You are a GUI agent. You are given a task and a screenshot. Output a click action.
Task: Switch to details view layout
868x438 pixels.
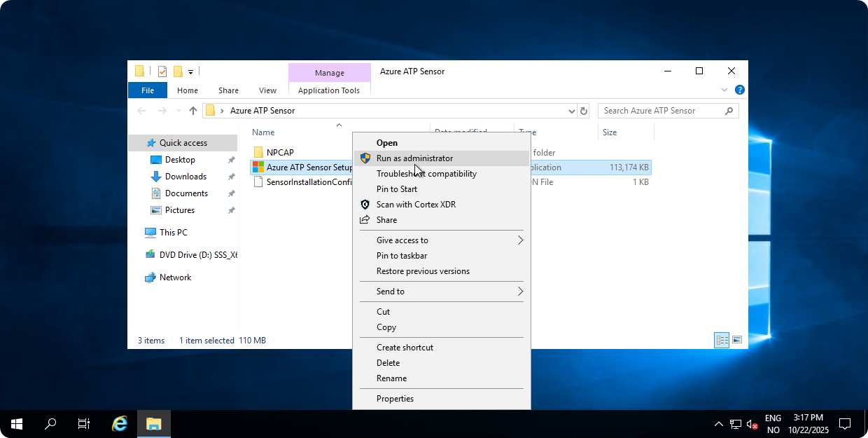tap(722, 341)
